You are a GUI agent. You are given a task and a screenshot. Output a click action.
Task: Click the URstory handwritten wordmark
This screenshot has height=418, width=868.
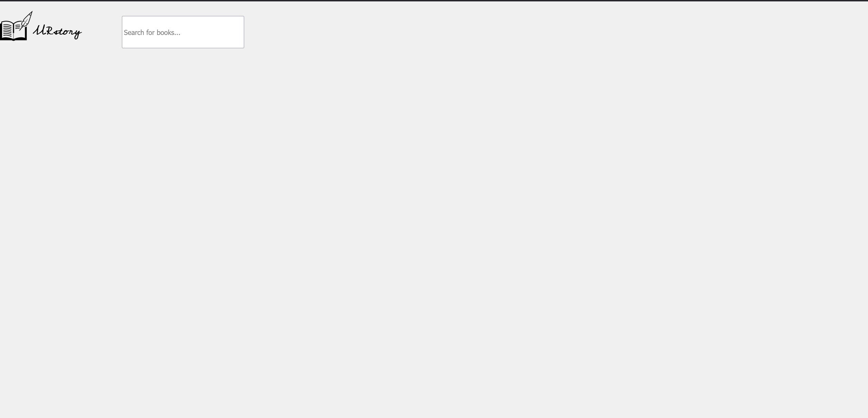pos(57,32)
